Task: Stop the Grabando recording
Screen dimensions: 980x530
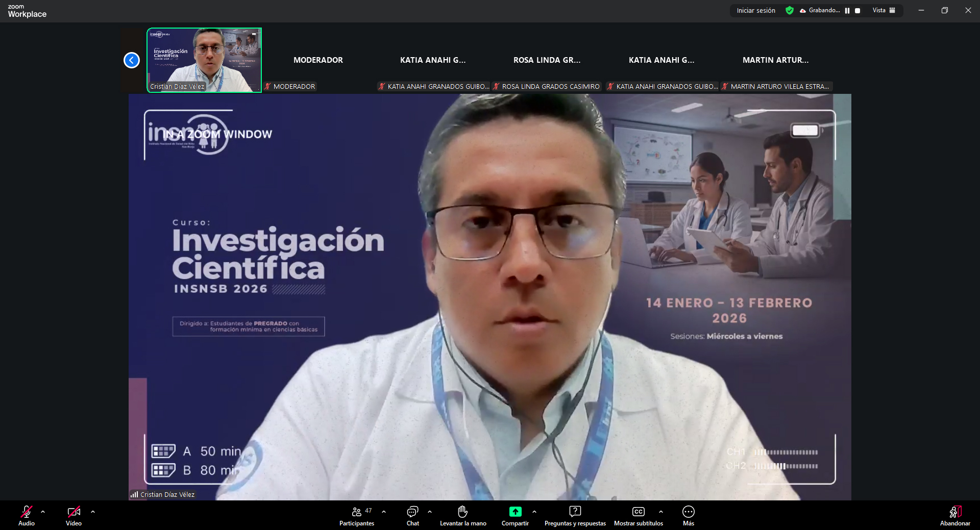Action: tap(857, 10)
